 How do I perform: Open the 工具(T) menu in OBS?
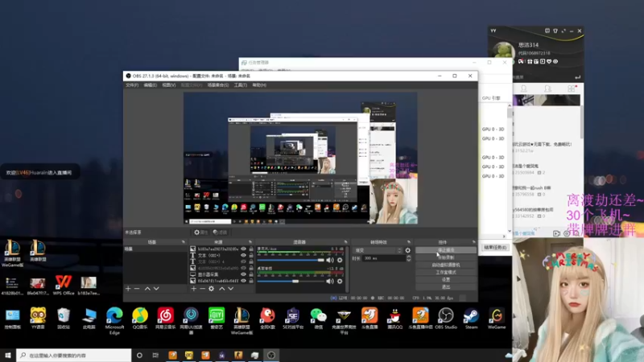coord(240,85)
